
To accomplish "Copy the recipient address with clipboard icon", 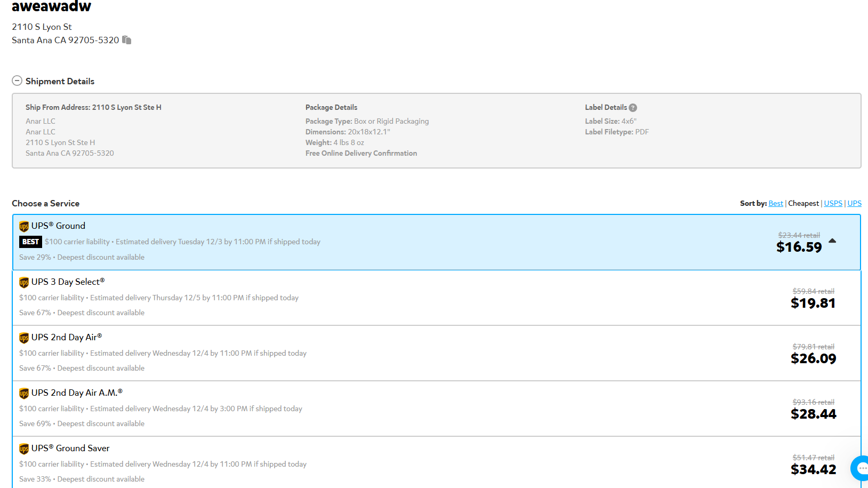I will [126, 40].
